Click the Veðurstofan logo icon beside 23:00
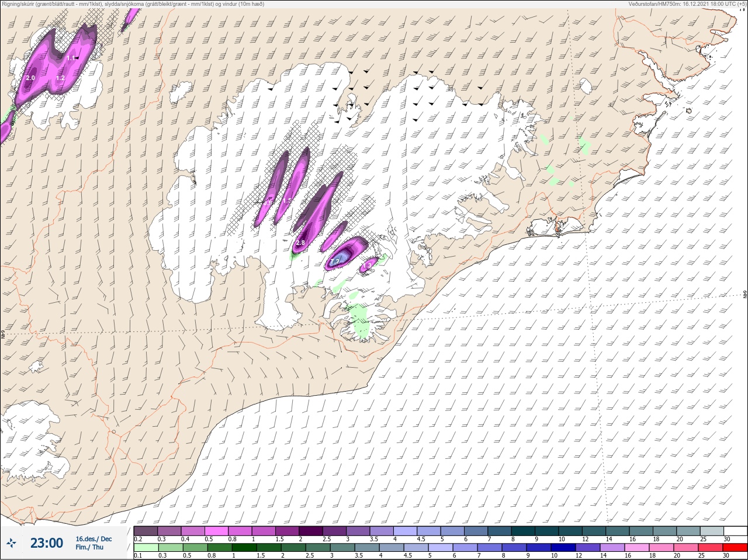The image size is (748, 560). [x=11, y=543]
